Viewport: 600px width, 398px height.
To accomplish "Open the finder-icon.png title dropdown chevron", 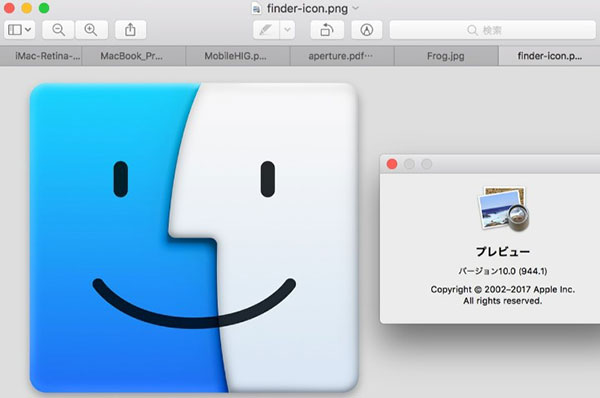I will 355,8.
